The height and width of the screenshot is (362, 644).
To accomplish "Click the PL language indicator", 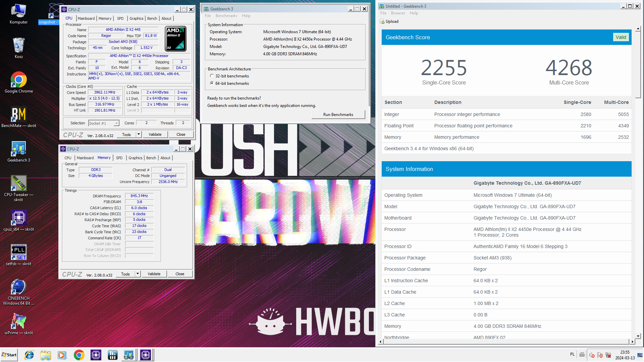I will (x=572, y=354).
